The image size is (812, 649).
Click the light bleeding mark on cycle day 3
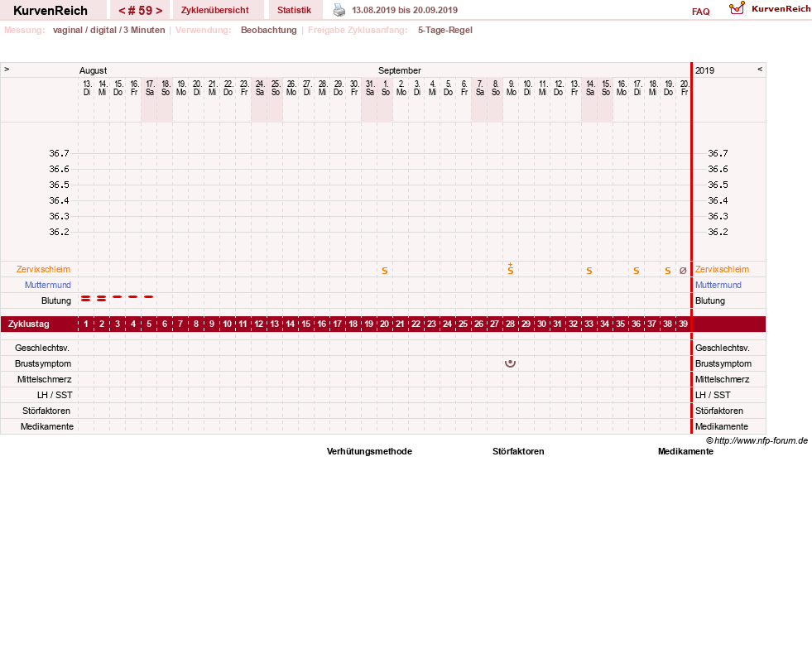(x=117, y=297)
